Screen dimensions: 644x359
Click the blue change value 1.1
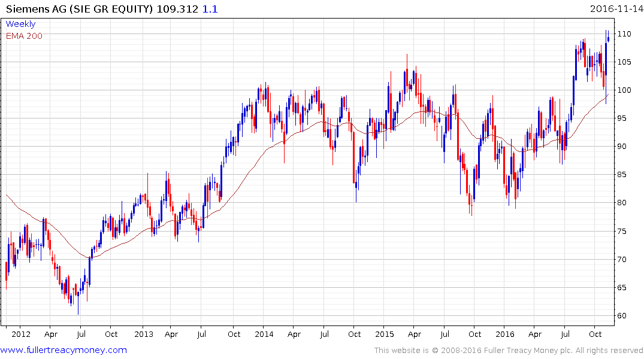(210, 9)
